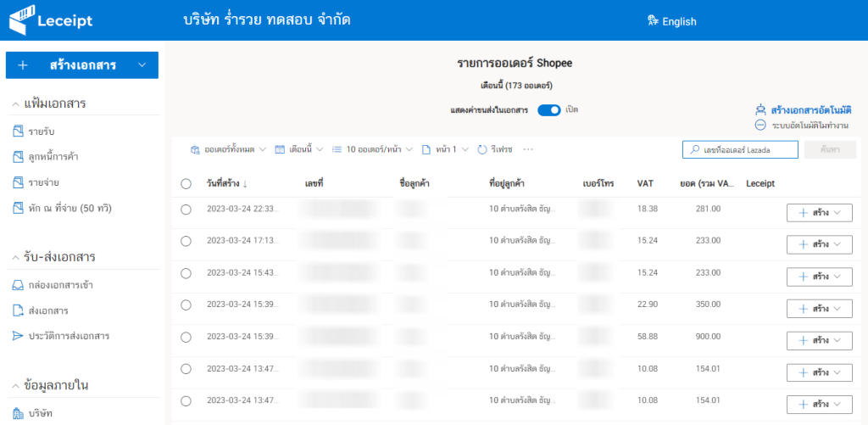Open the สร้างเอกสาร dropdown chevron
The image size is (868, 425).
point(142,65)
